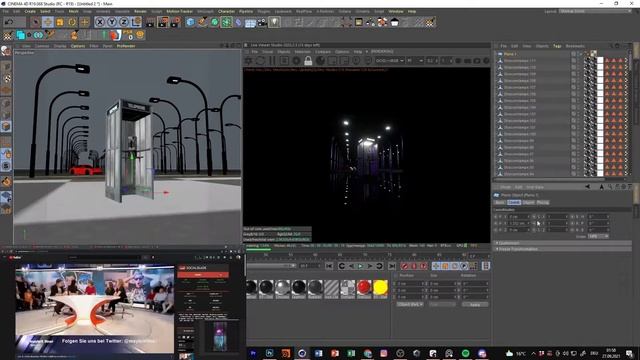Play animation forwards
This screenshot has height=360, width=640.
tap(360, 266)
